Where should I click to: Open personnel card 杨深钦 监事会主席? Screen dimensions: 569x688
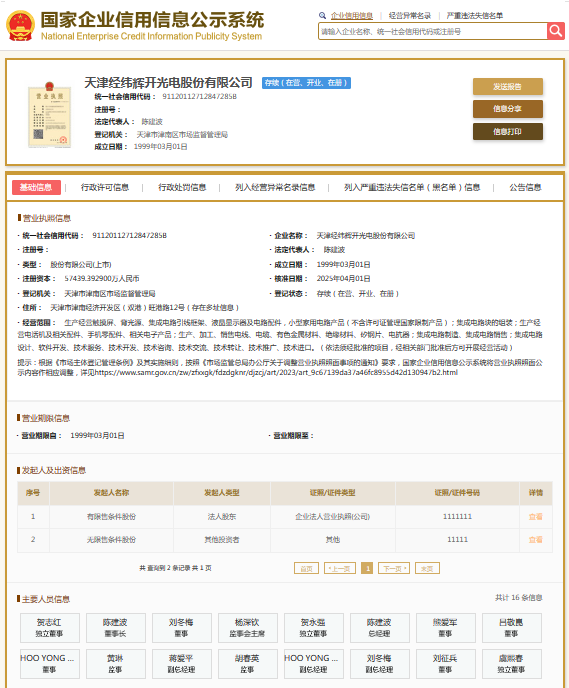coord(247,628)
